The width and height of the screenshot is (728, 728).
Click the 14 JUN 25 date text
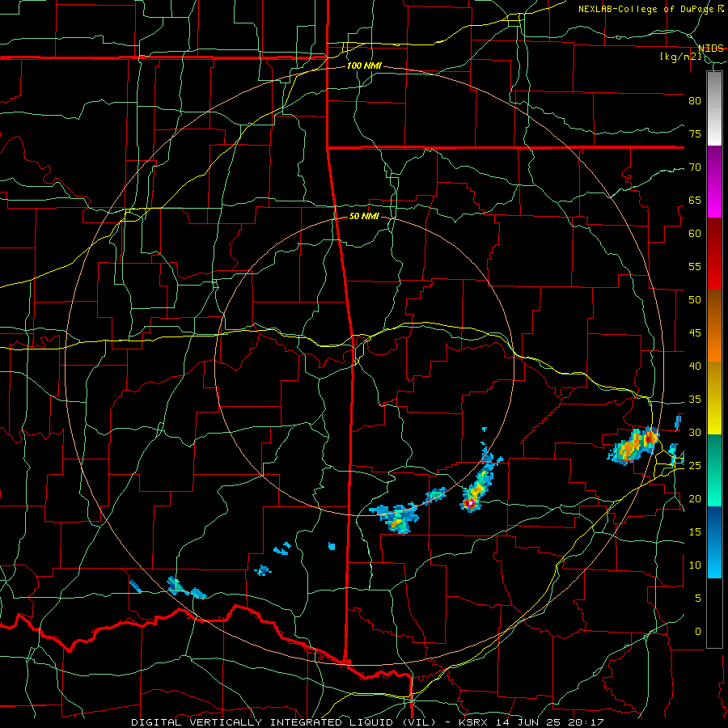(529, 722)
